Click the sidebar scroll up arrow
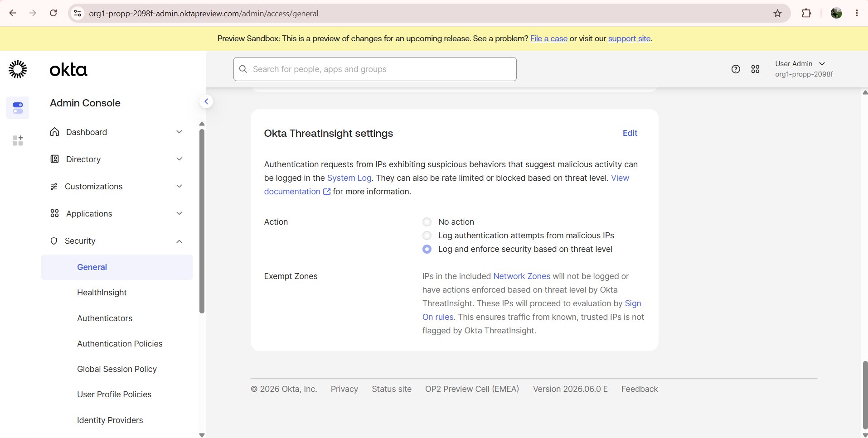The image size is (868, 438). coord(202,124)
